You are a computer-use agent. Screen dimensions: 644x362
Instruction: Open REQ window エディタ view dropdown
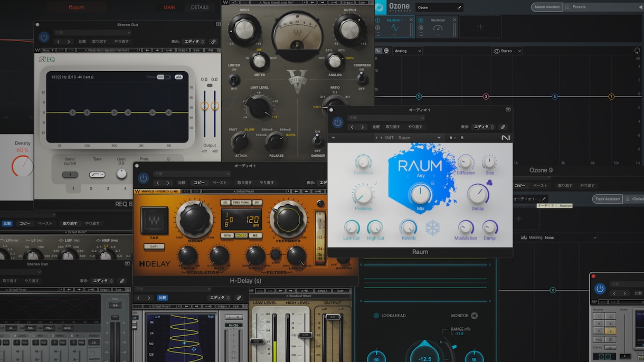click(x=194, y=41)
